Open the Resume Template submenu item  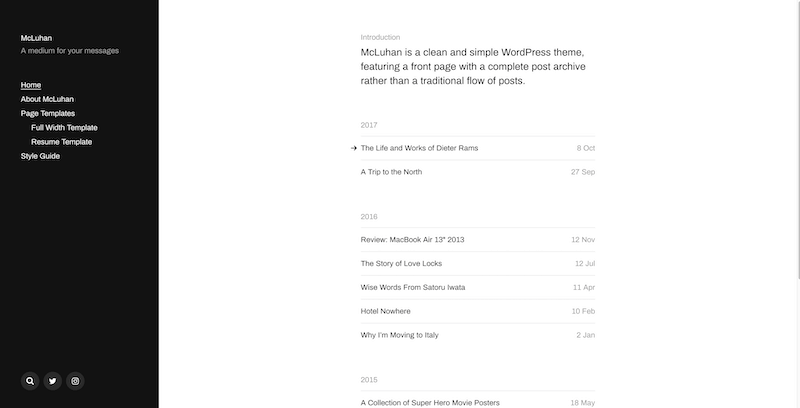pyautogui.click(x=61, y=142)
